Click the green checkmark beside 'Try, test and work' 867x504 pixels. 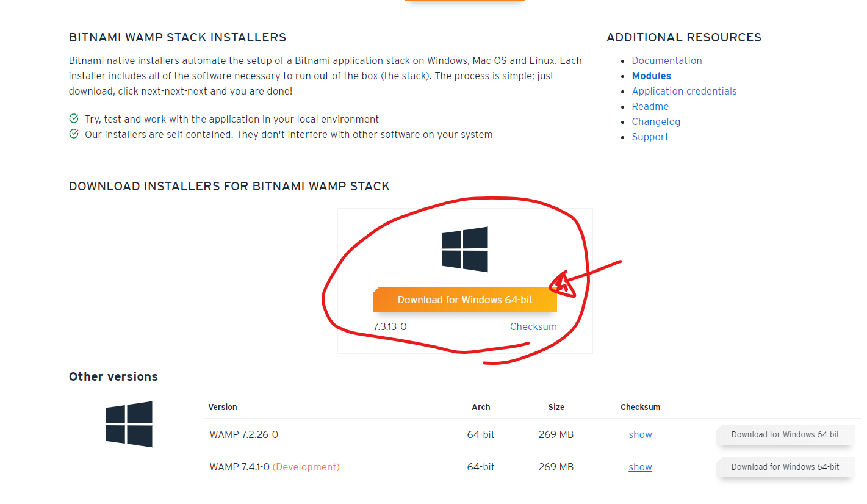pos(74,118)
